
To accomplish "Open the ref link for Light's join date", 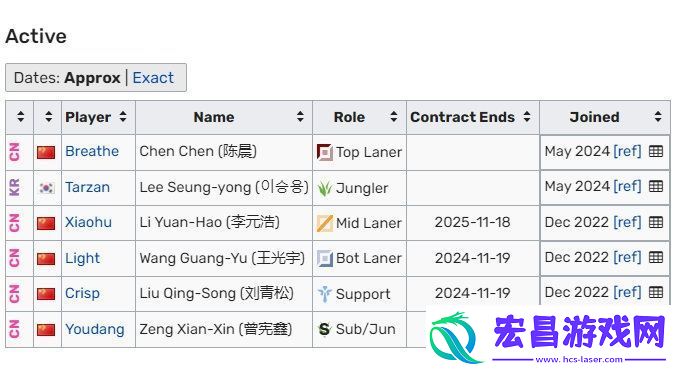I will (x=627, y=257).
